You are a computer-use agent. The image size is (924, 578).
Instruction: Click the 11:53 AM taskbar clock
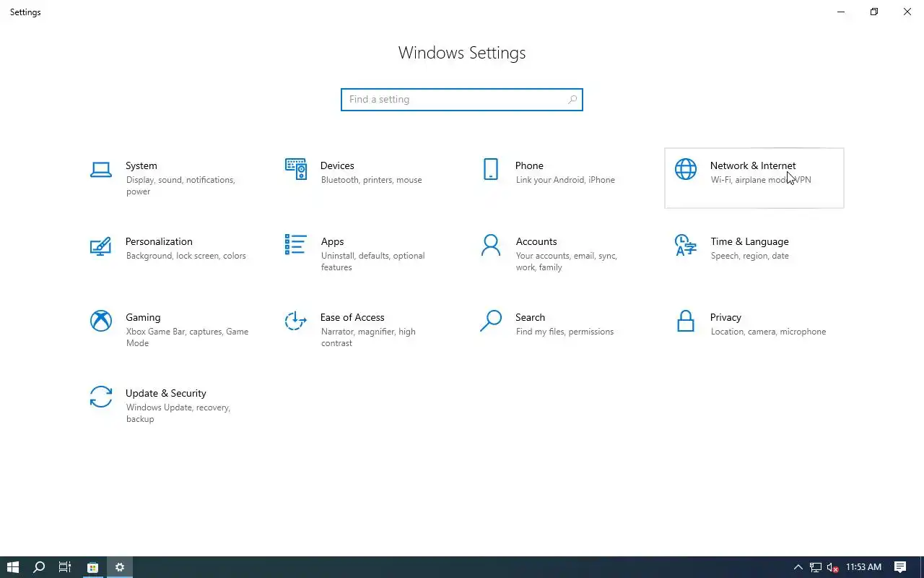(864, 567)
